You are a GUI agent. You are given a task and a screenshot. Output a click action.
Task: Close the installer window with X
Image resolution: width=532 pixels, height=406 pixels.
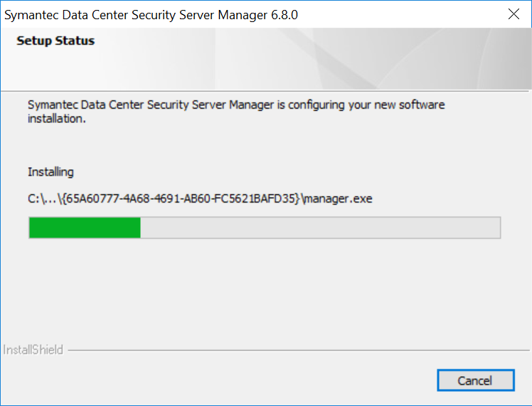(x=513, y=14)
